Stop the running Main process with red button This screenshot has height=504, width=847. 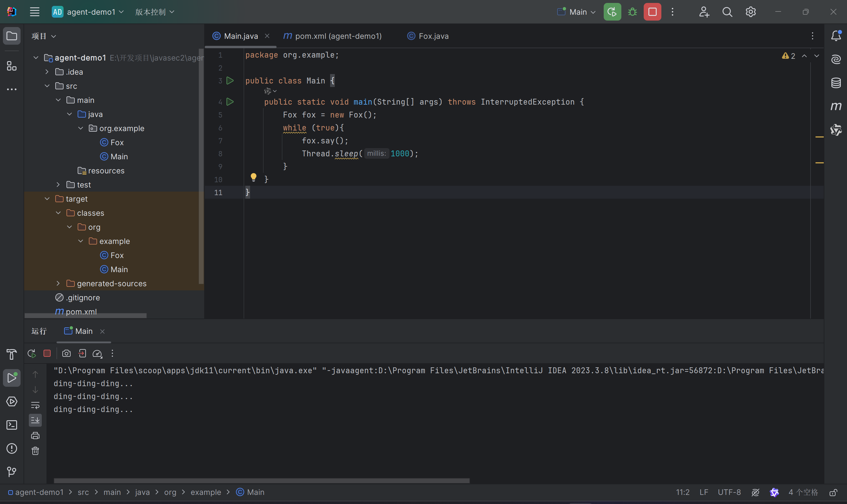click(652, 12)
